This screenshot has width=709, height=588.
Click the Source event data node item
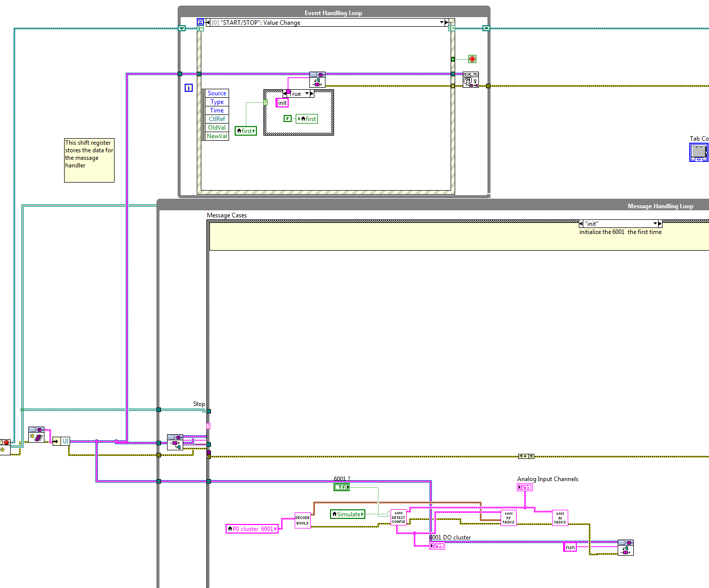(217, 93)
